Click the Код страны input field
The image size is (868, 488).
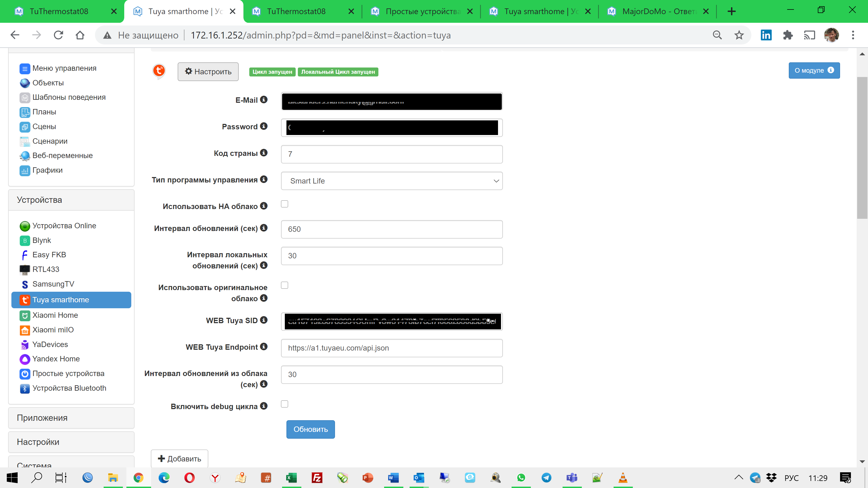(391, 154)
